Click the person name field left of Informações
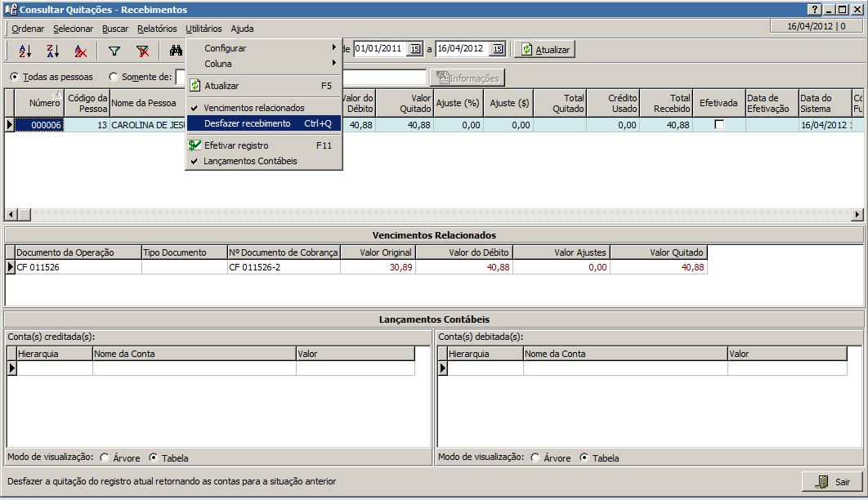868x500 pixels. [x=385, y=78]
